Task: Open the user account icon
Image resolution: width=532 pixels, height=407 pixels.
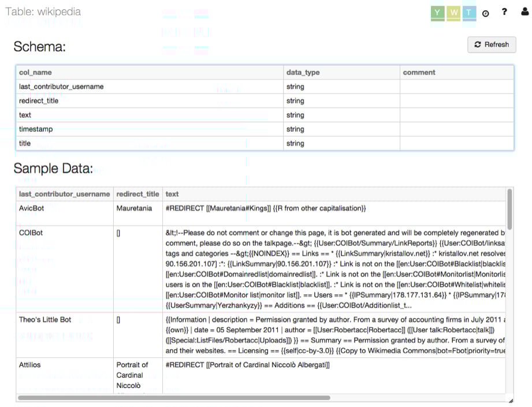Action: pos(525,12)
